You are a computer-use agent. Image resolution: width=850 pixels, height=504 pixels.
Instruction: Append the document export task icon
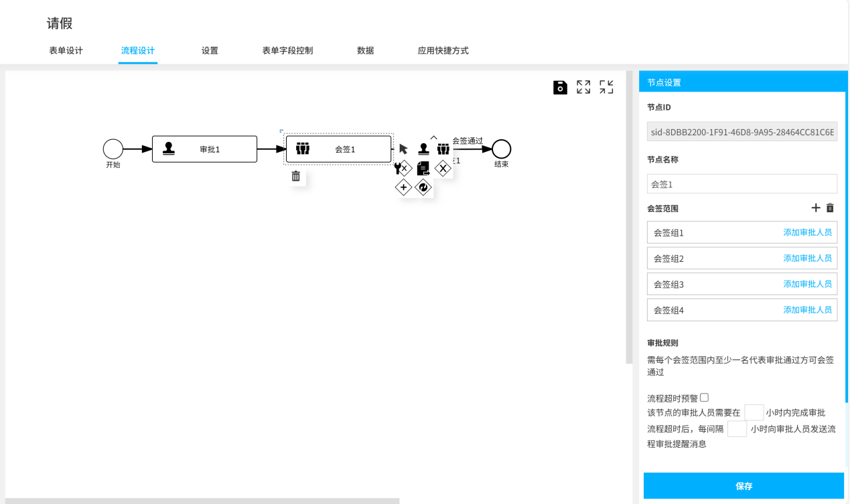[x=423, y=169]
